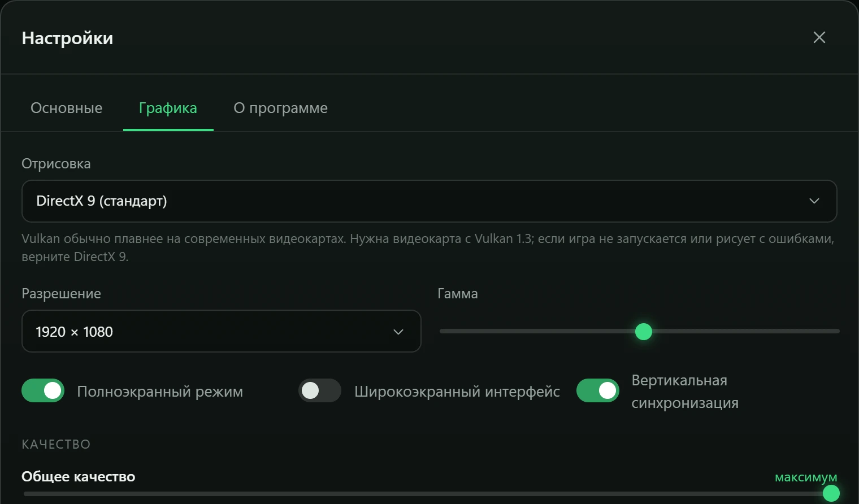
Task: Click the Общее качество label
Action: (x=79, y=477)
